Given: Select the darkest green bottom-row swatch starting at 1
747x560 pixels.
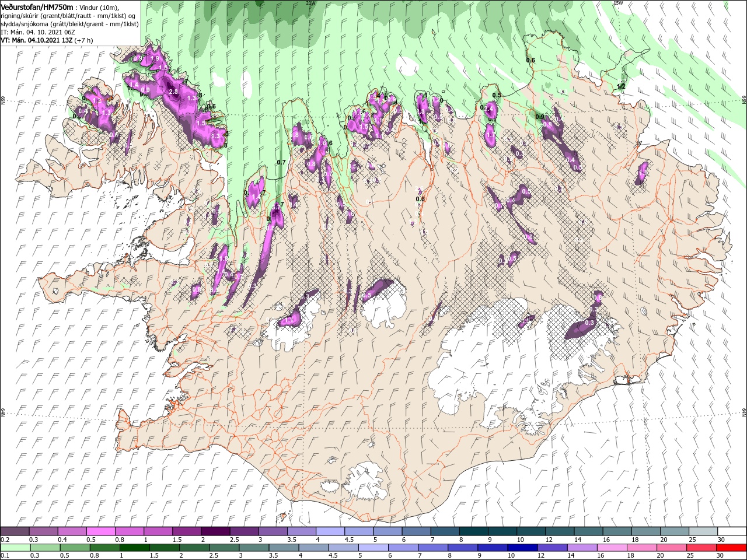Looking at the screenshot, I should coord(134,548).
